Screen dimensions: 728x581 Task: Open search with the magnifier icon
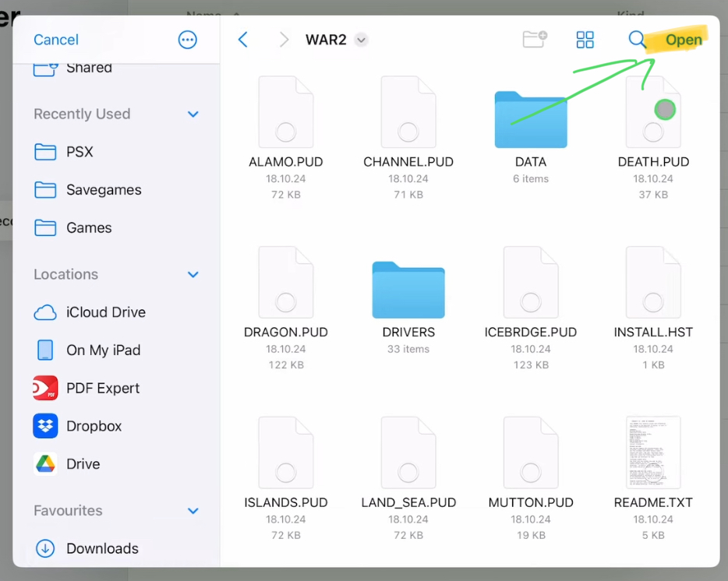coord(637,40)
